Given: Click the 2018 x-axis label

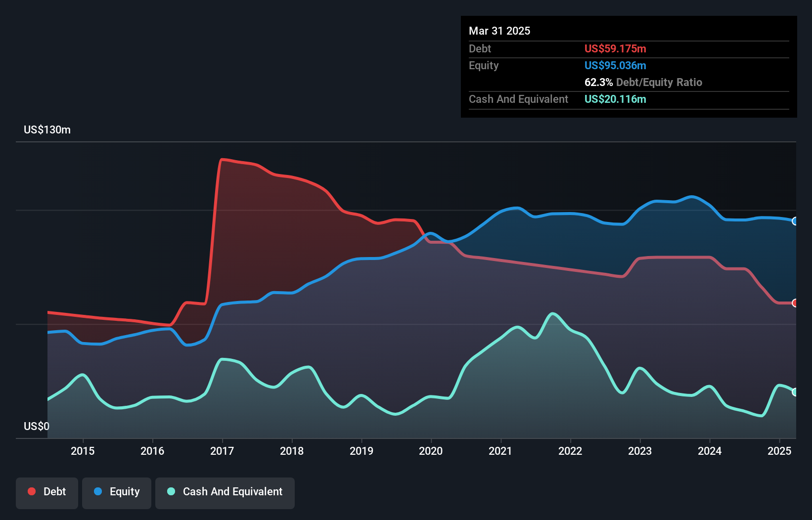Looking at the screenshot, I should pyautogui.click(x=292, y=451).
